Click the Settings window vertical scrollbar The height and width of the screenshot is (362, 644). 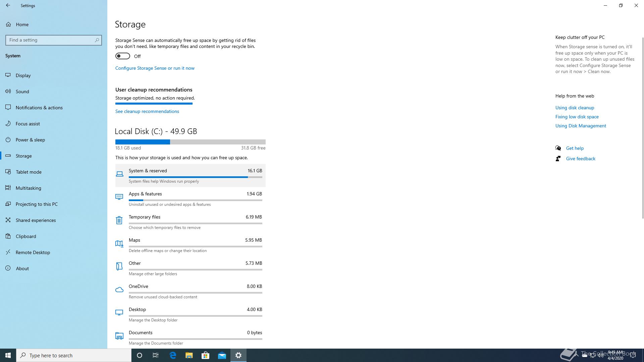point(643,127)
